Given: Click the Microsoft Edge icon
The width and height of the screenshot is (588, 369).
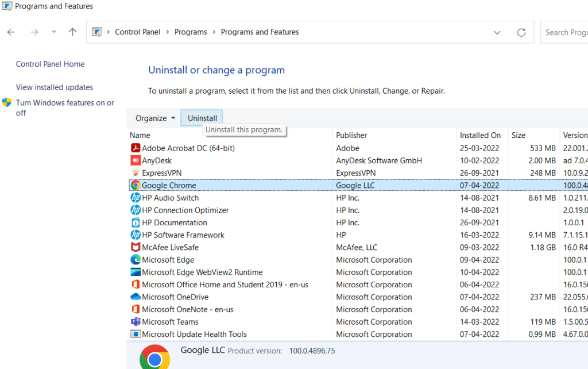Looking at the screenshot, I should pos(136,259).
